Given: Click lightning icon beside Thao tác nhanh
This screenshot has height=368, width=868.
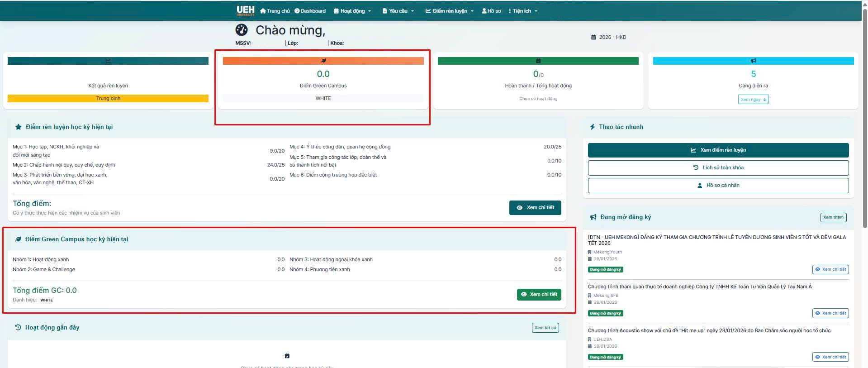Looking at the screenshot, I should click(592, 127).
